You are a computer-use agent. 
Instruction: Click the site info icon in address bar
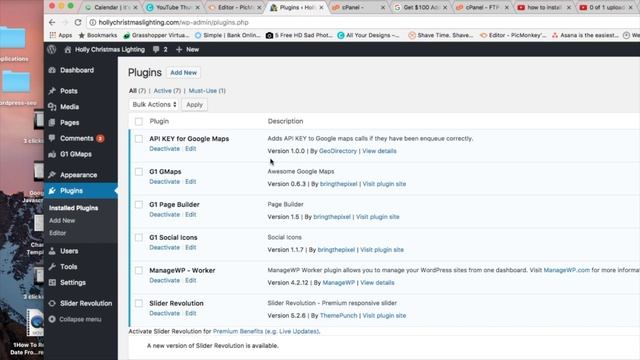(93, 22)
